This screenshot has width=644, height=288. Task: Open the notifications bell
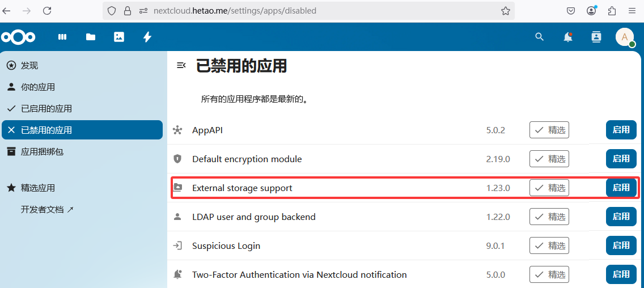point(567,37)
